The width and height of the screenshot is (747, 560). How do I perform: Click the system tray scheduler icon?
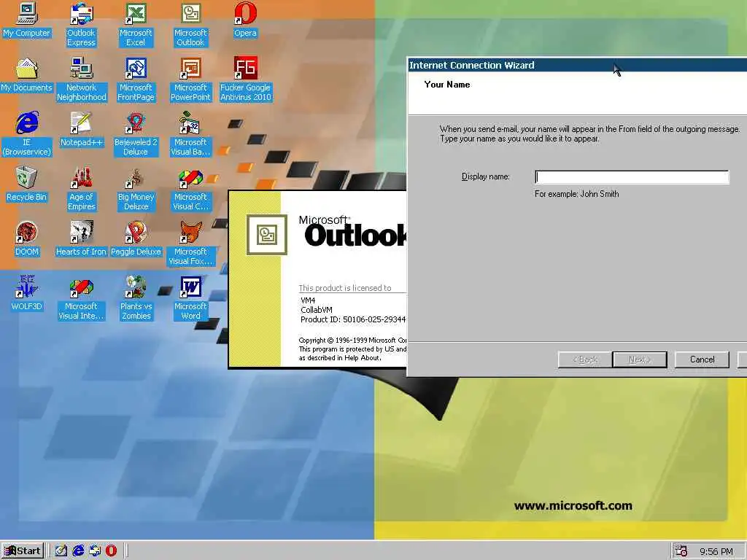click(681, 551)
